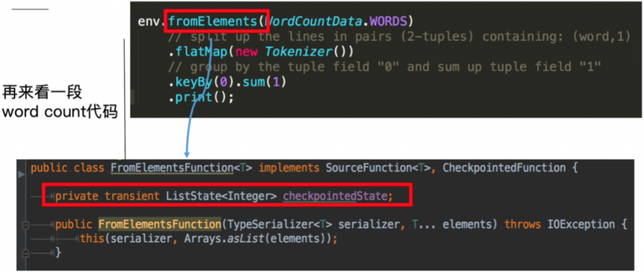Select the env variable in the top snippet
Viewport: 644px width, 273px height.
pos(149,21)
